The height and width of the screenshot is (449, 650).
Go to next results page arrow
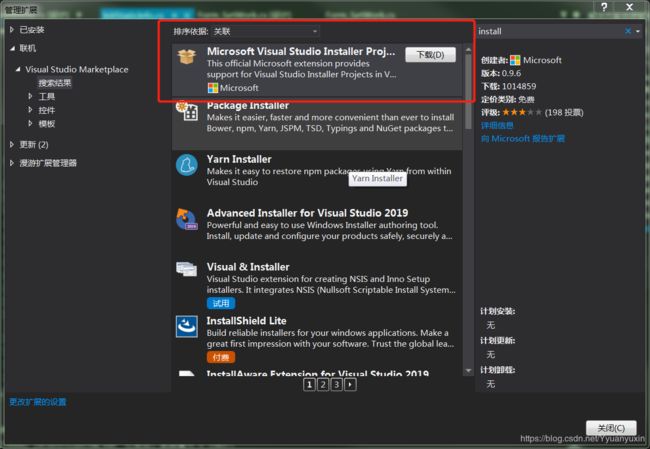click(x=350, y=385)
